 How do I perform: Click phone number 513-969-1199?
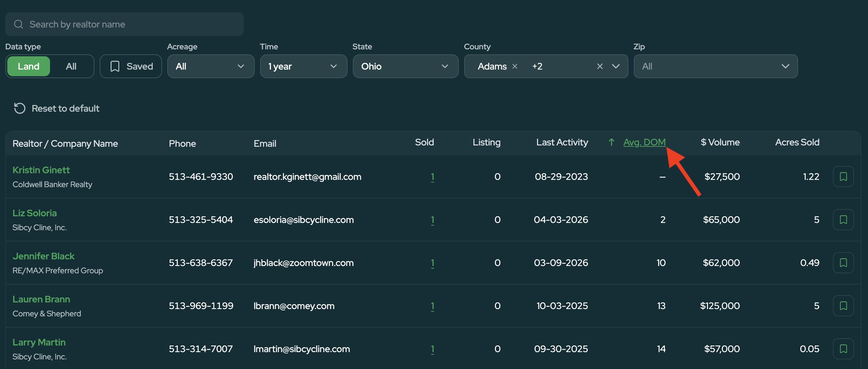[201, 306]
